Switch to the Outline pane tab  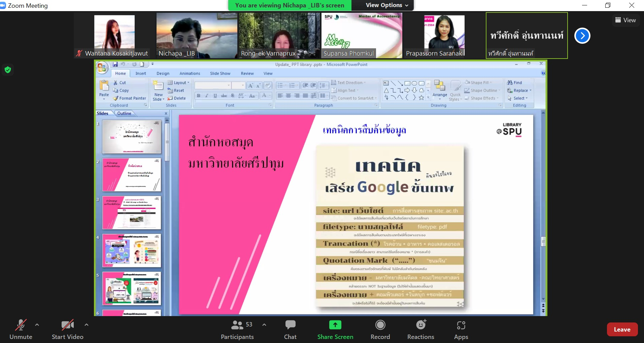(x=124, y=113)
